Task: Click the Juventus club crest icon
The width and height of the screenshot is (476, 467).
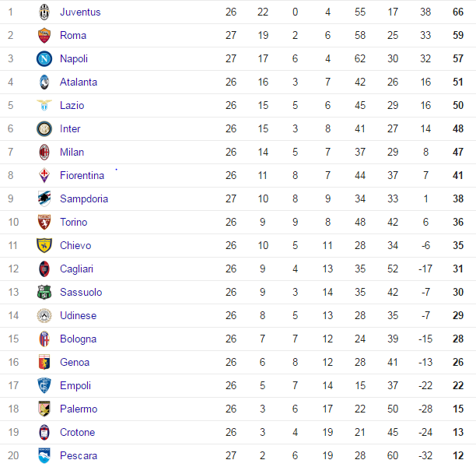Action: click(44, 12)
